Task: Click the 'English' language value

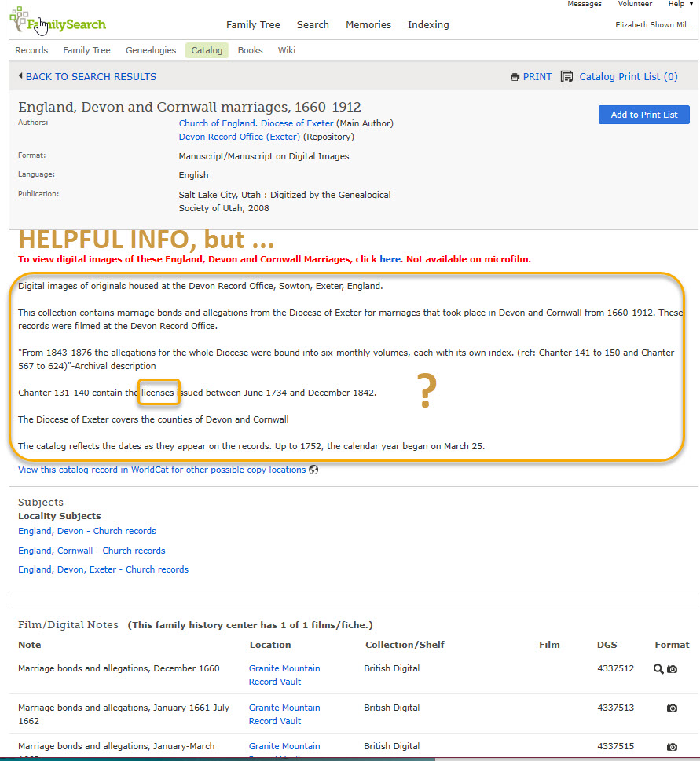Action: coord(194,175)
